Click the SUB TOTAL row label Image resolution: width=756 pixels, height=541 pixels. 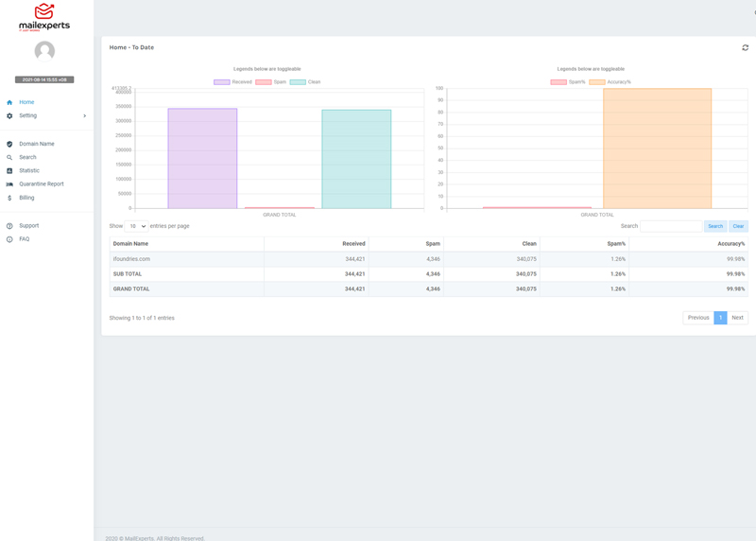tap(128, 274)
